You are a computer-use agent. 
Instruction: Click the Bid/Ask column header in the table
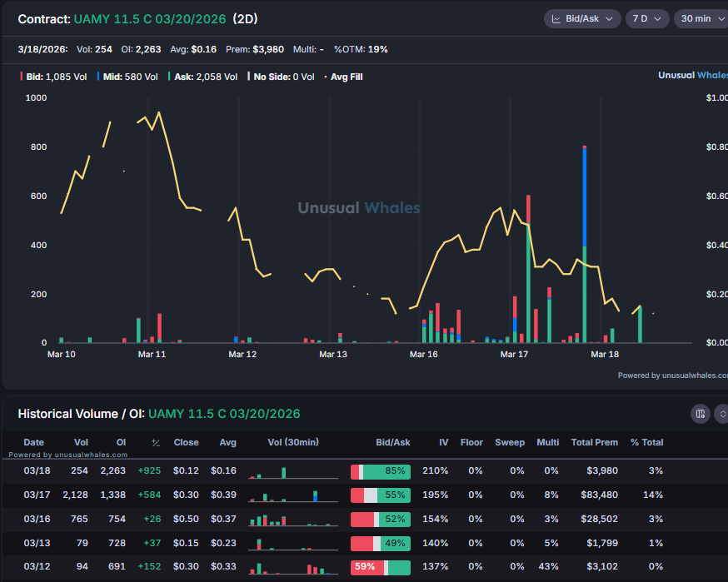tap(393, 442)
